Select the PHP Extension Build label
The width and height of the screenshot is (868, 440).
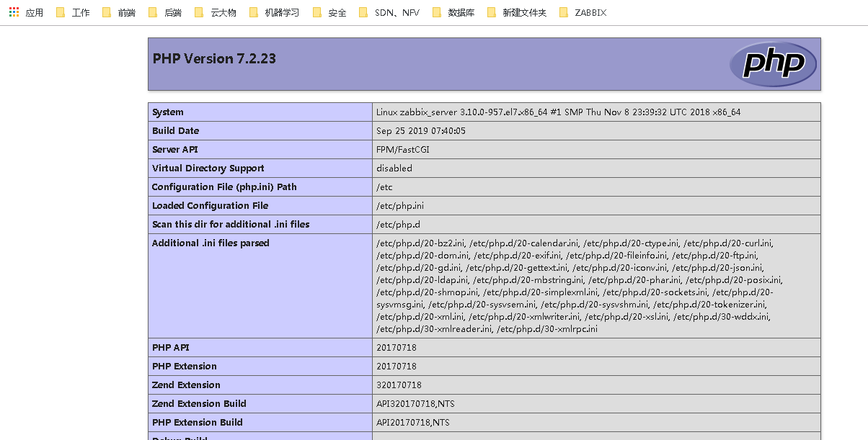(x=198, y=423)
